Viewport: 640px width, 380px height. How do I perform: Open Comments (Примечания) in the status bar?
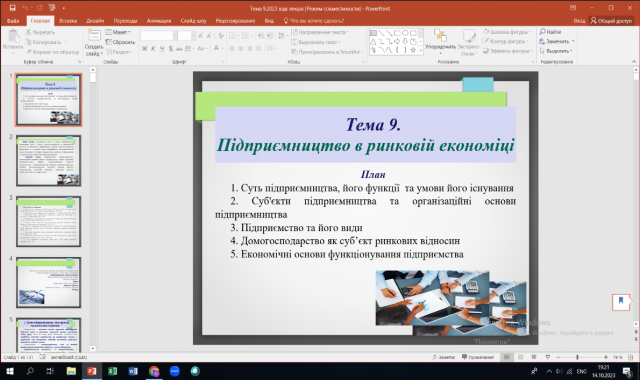[478, 357]
